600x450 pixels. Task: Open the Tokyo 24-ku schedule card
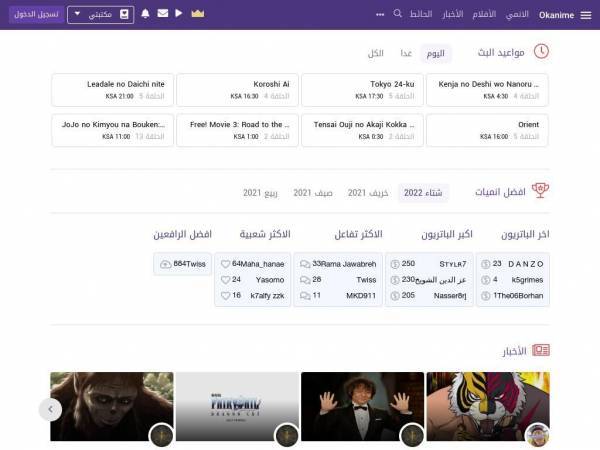coord(362,90)
